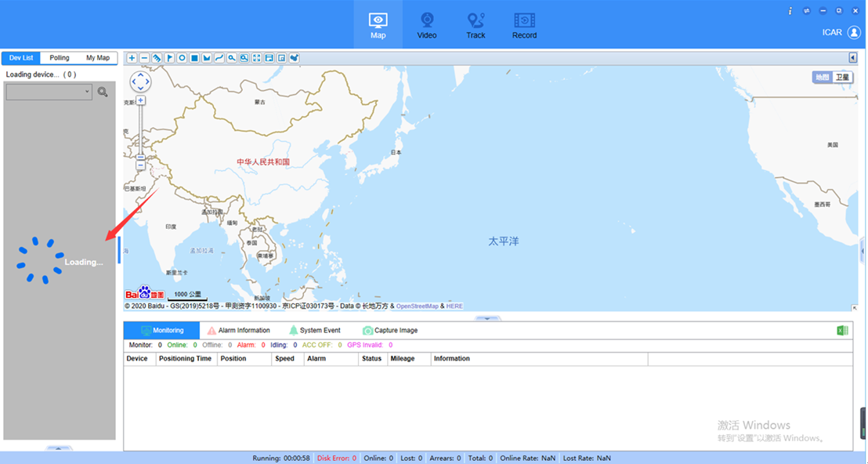Select the Dev List tab

[21, 58]
